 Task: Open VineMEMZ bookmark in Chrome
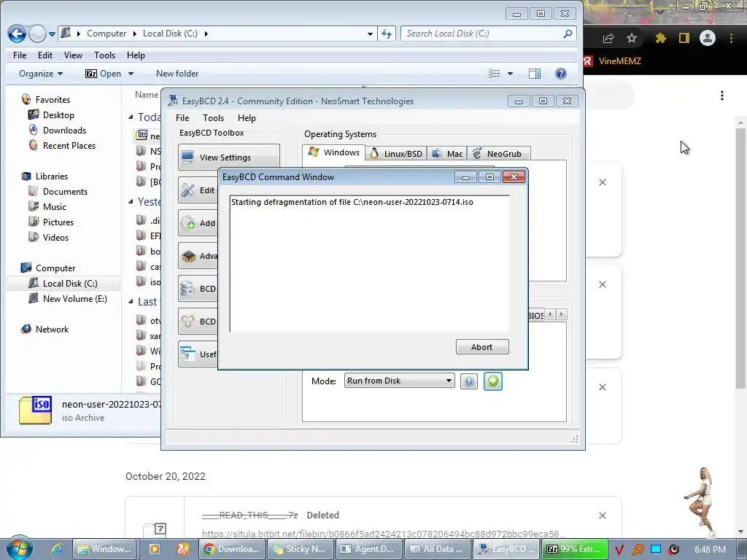tap(613, 61)
